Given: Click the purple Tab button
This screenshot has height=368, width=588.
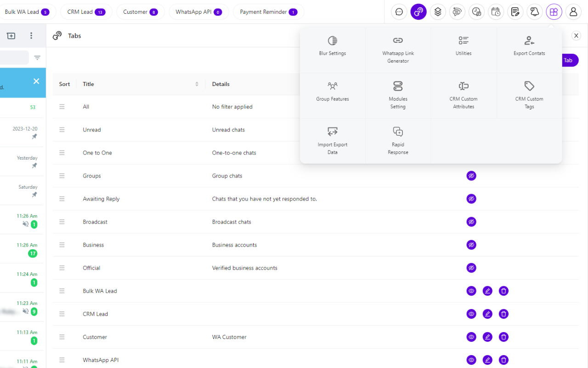Looking at the screenshot, I should tap(570, 60).
